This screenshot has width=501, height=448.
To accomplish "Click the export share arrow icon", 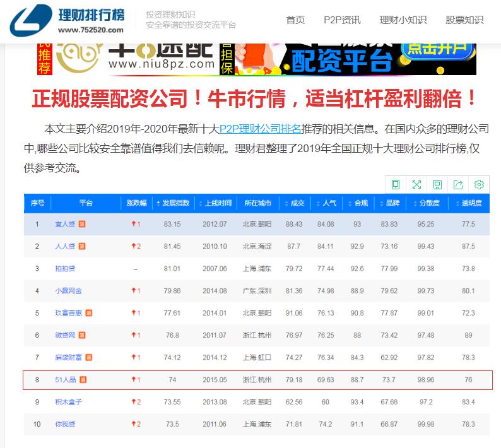I will 458,184.
